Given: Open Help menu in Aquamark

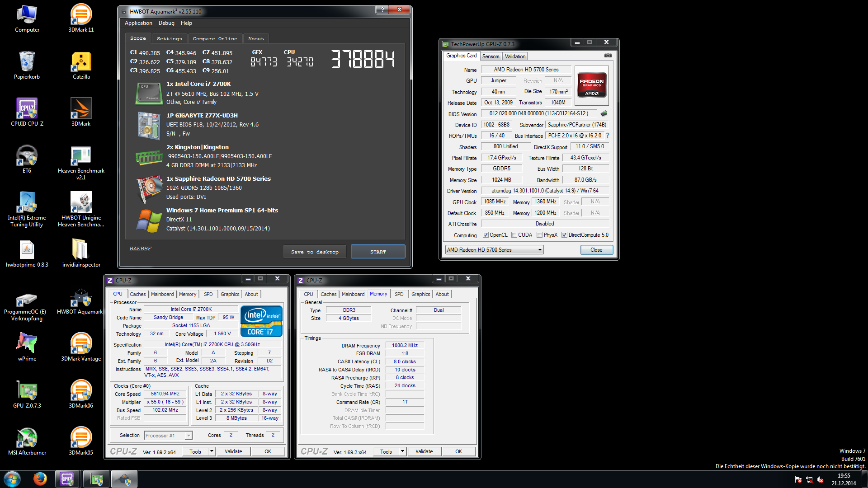Looking at the screenshot, I should click(x=186, y=23).
